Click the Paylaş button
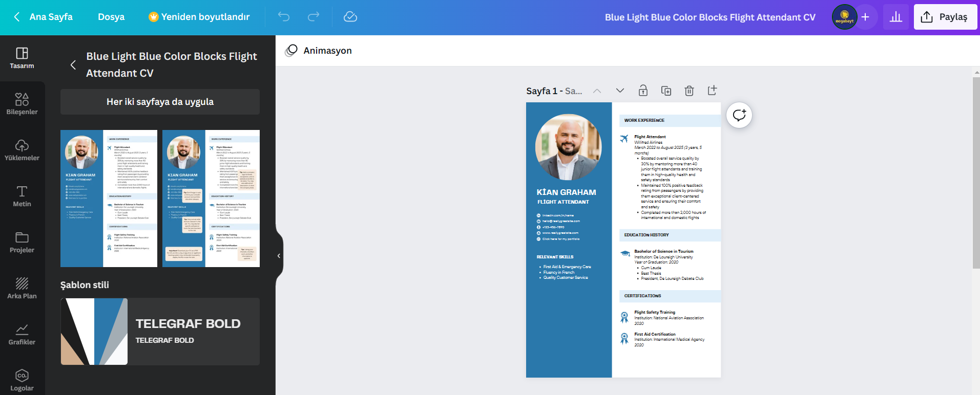 point(945,17)
